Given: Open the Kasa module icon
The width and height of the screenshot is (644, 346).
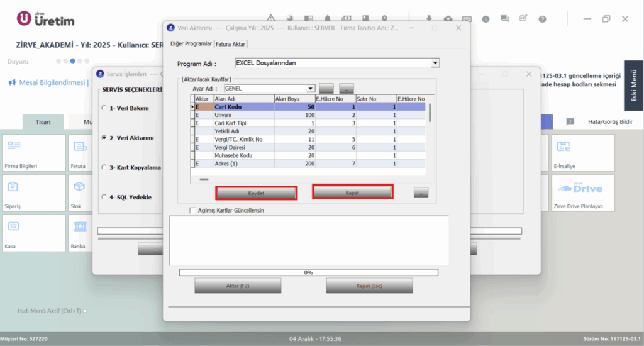Looking at the screenshot, I should coord(13,226).
